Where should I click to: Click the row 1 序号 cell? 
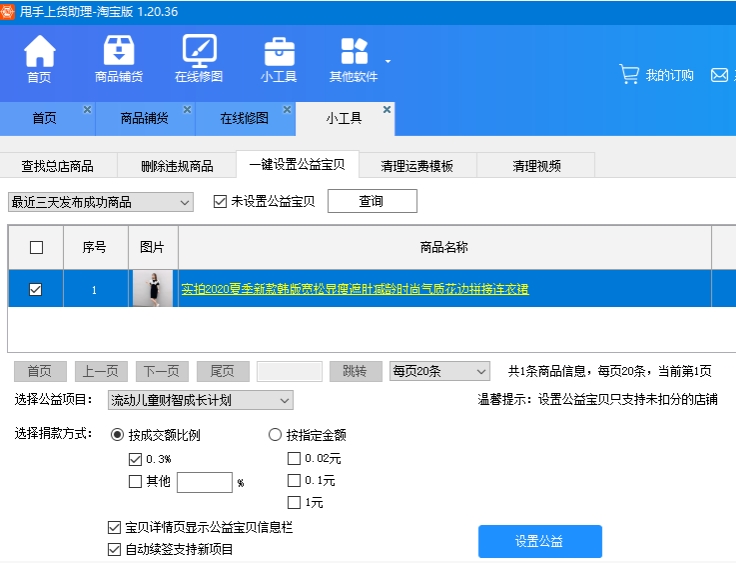tap(95, 289)
